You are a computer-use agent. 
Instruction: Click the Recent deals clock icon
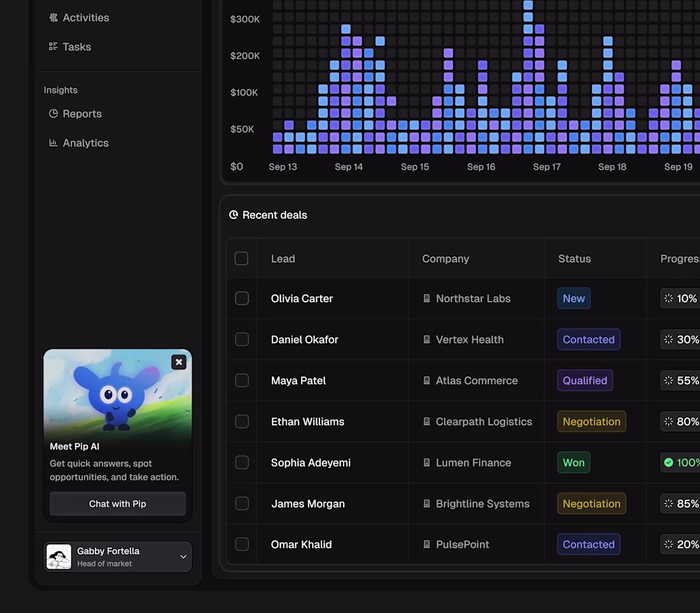pyautogui.click(x=234, y=215)
